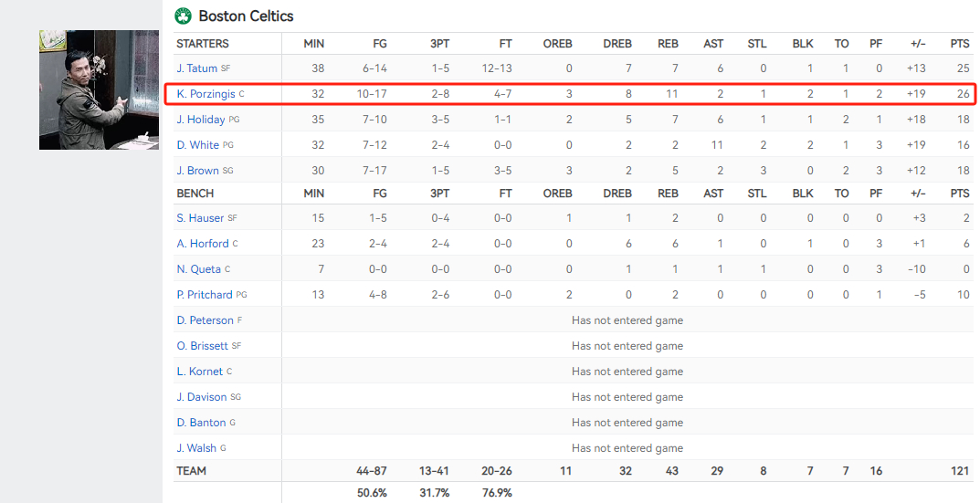This screenshot has height=503, width=980.
Task: Select J. Holiday player name
Action: coord(201,120)
